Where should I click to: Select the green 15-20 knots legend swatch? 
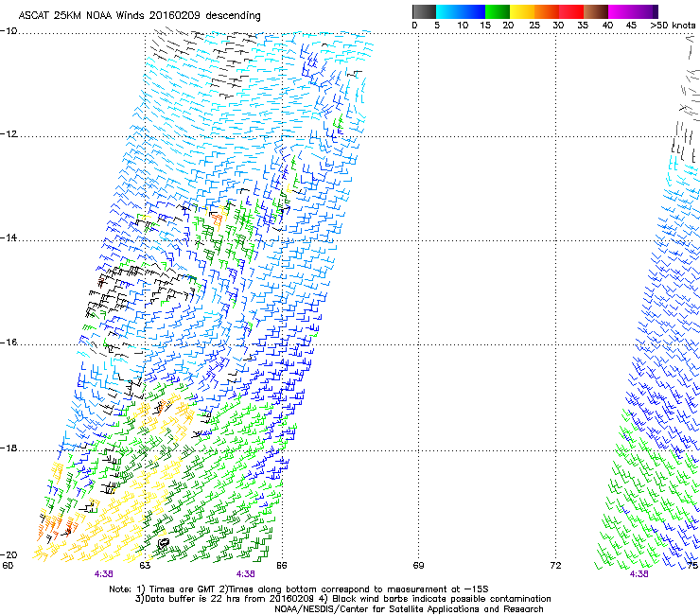tap(498, 11)
